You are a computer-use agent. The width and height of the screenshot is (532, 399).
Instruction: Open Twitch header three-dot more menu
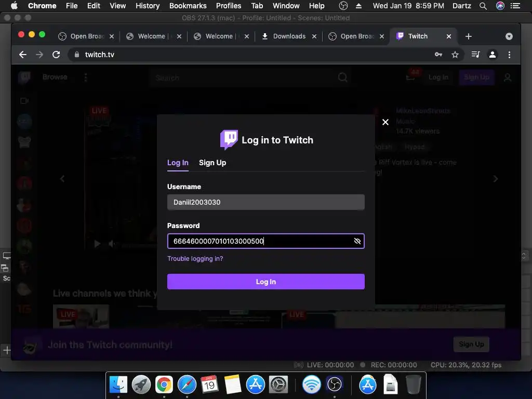pos(86,77)
